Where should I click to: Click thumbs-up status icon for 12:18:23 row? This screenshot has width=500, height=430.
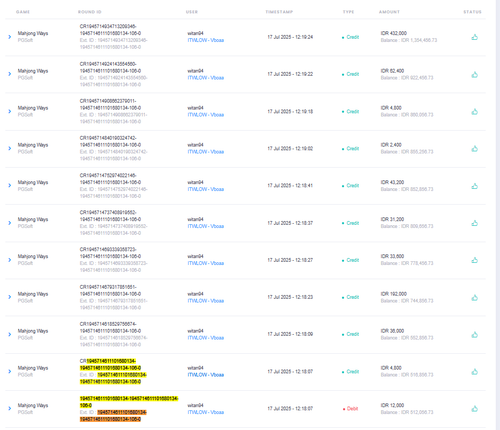[x=475, y=298]
